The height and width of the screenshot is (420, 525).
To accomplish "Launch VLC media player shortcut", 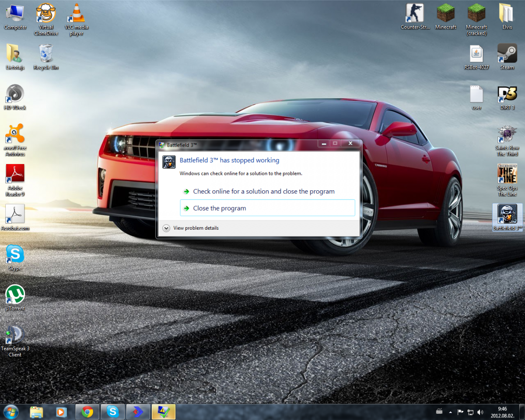I will [77, 19].
